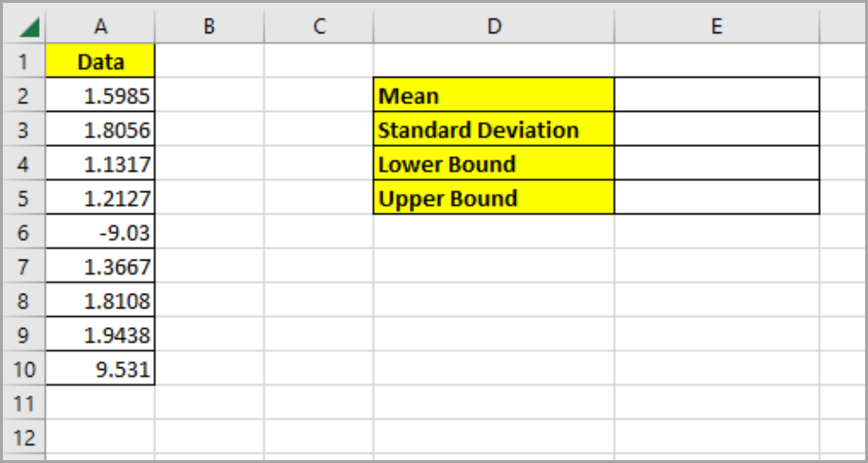Select column B header

[209, 25]
